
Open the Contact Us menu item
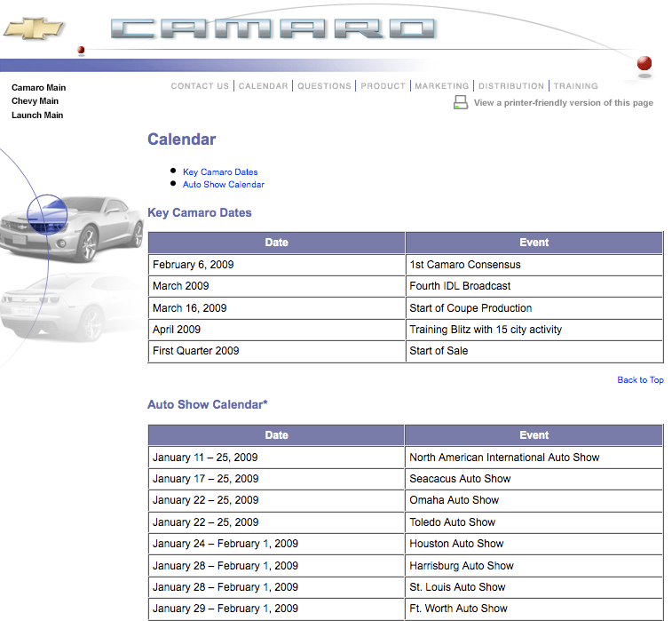[x=200, y=86]
